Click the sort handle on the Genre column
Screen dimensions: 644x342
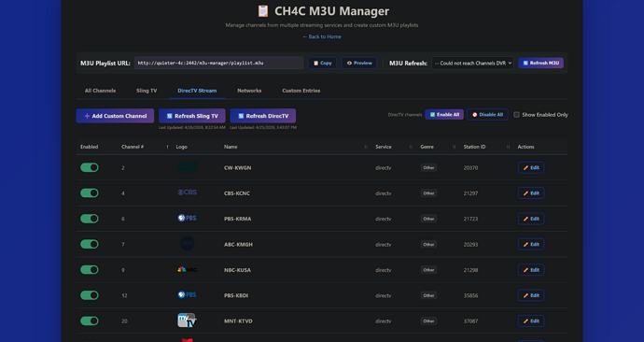coord(454,147)
